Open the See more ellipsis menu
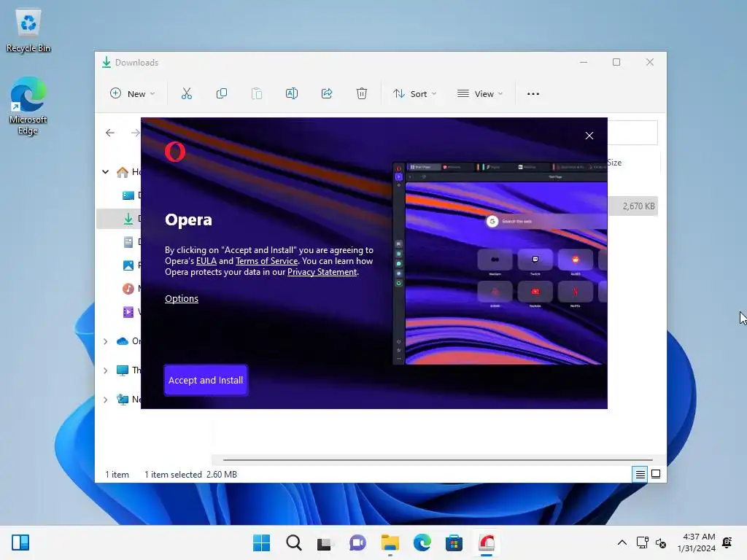This screenshot has width=747, height=560. point(533,94)
